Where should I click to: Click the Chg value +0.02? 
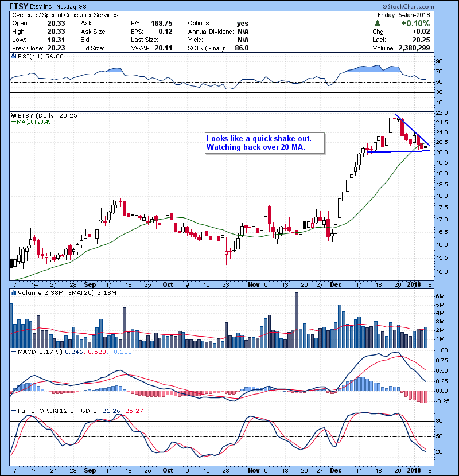[x=421, y=32]
